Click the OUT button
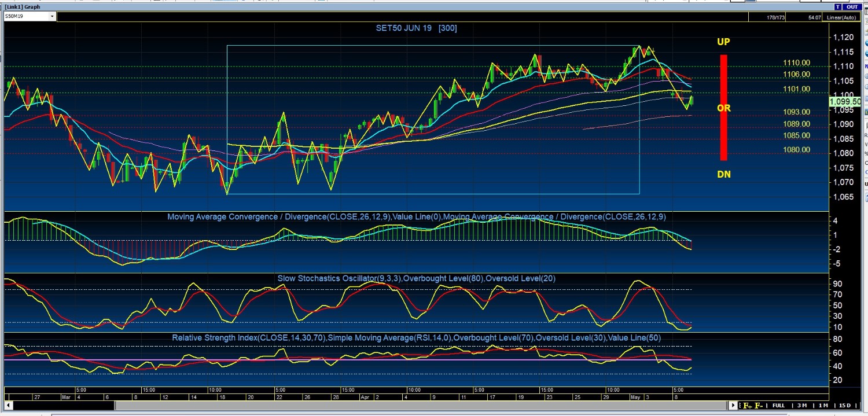Image resolution: width=868 pixels, height=416 pixels. coord(852,6)
